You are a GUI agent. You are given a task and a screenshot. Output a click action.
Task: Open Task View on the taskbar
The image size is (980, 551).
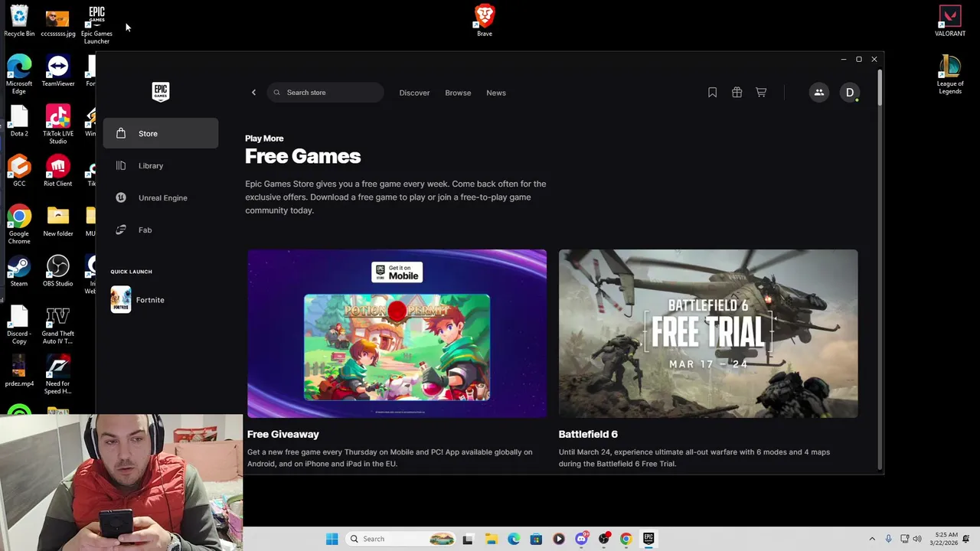(468, 539)
